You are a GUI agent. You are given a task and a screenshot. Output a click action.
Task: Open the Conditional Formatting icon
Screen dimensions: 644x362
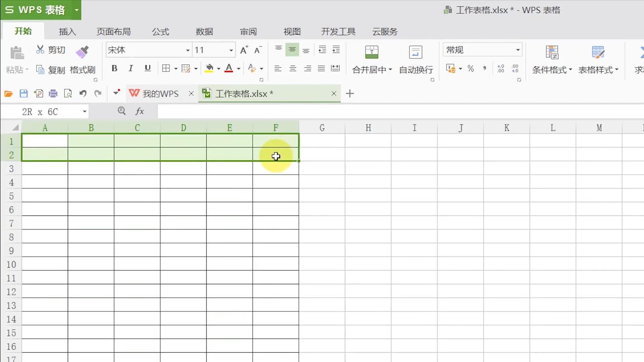(x=552, y=52)
